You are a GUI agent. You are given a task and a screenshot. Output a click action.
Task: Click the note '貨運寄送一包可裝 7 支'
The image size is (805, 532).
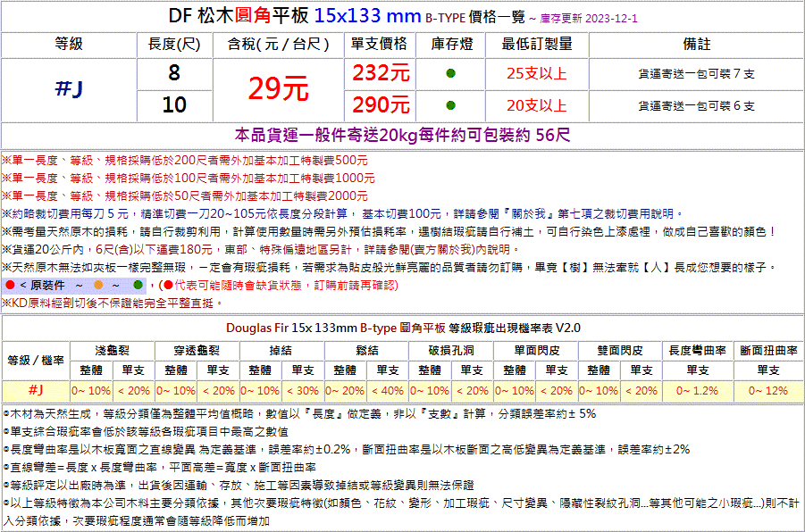696,74
